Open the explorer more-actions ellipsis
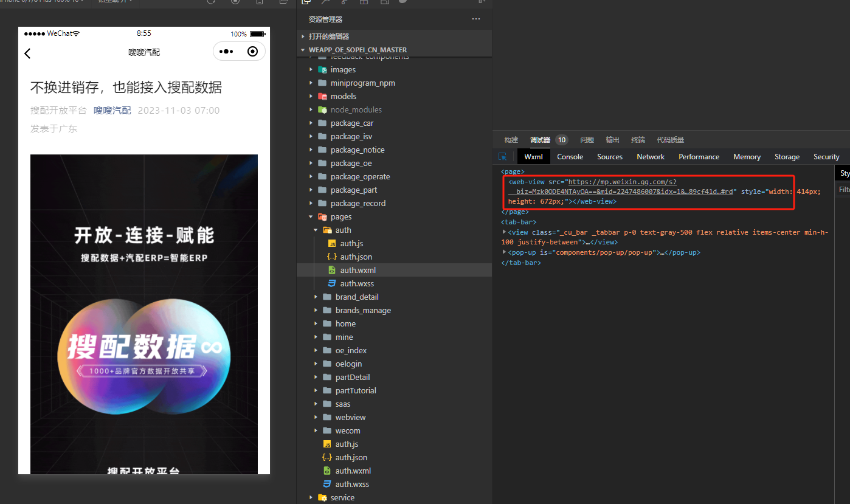850x504 pixels. coord(476,19)
